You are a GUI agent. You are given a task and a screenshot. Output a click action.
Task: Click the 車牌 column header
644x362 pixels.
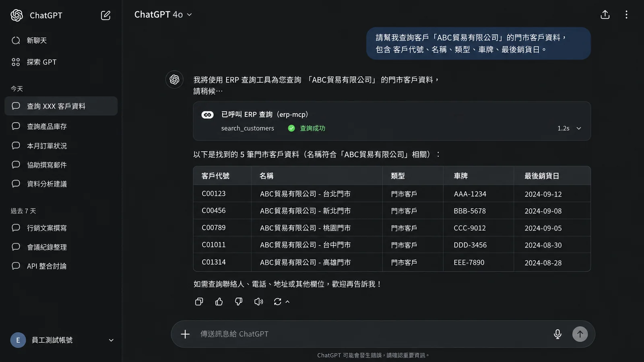pyautogui.click(x=461, y=176)
